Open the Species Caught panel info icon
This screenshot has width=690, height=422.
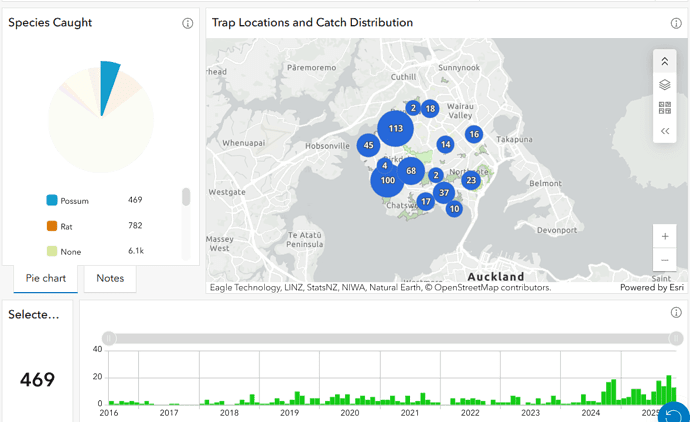187,23
